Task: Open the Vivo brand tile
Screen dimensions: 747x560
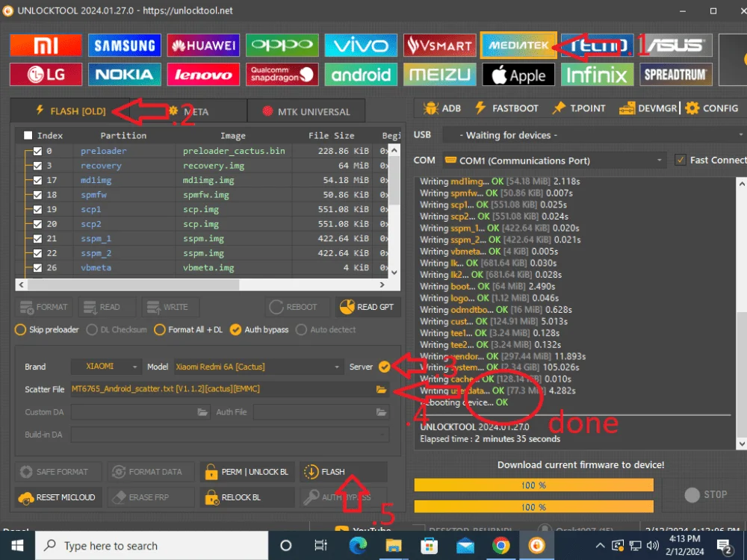Action: click(361, 46)
